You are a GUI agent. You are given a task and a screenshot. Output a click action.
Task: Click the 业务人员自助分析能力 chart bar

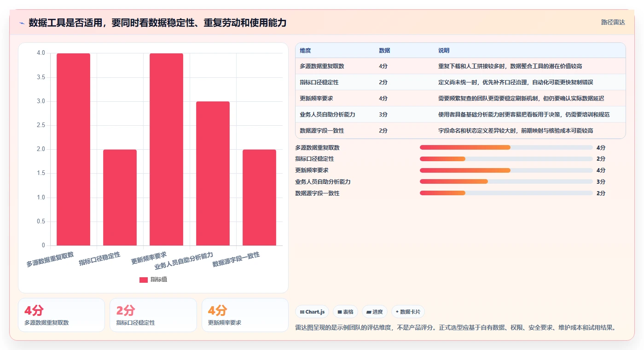point(213,173)
